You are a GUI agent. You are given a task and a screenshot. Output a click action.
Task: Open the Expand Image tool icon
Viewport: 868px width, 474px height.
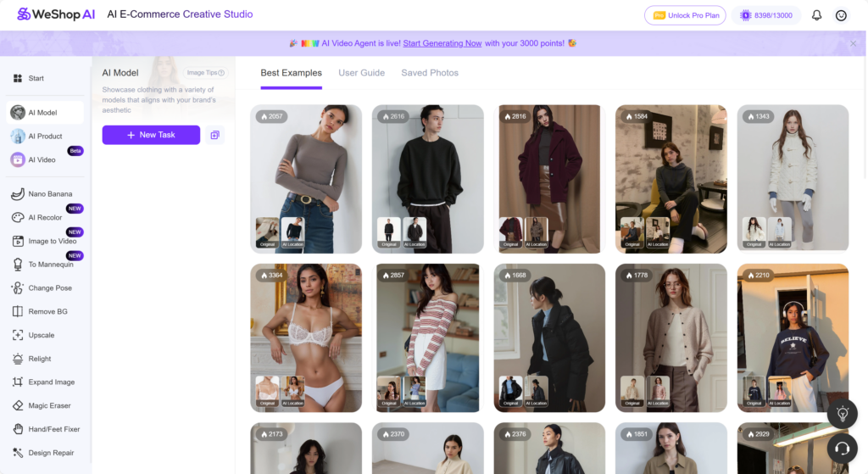point(18,382)
